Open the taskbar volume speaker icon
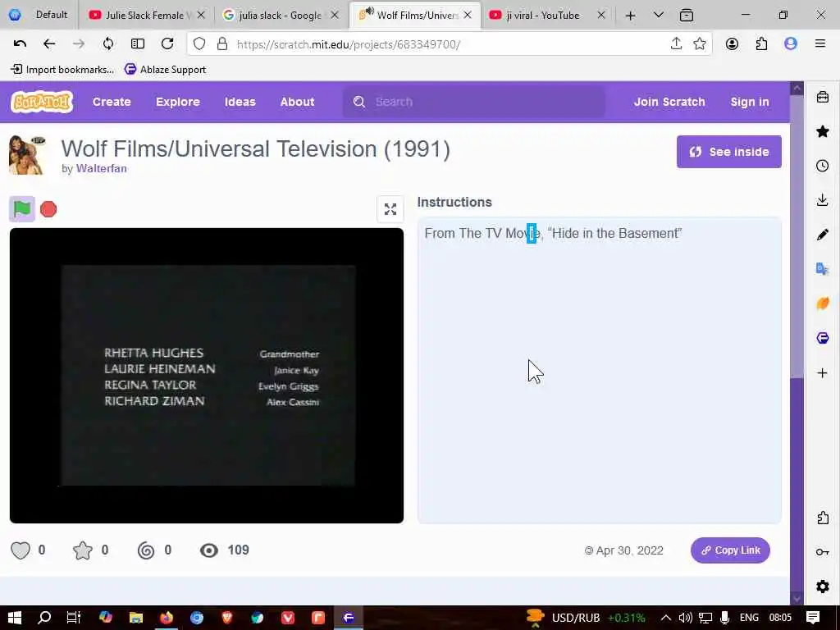Viewport: 840px width, 630px height. (x=685, y=618)
